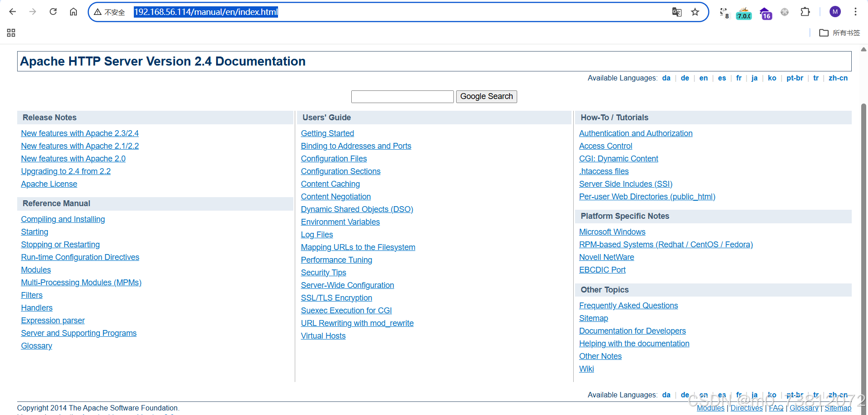Switch language to fr at top

[739, 78]
